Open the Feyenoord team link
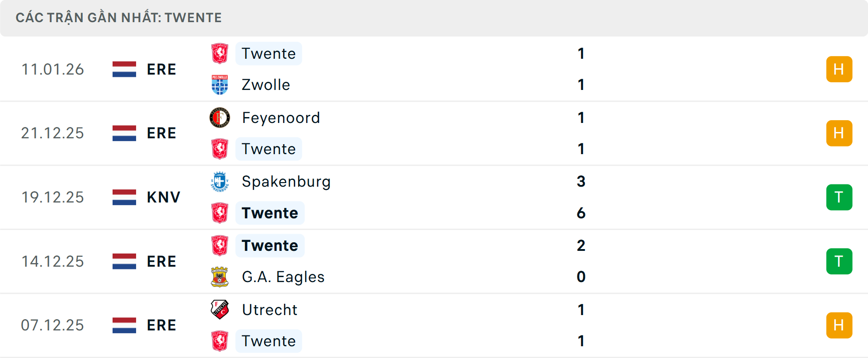This screenshot has width=868, height=358. pos(281,118)
